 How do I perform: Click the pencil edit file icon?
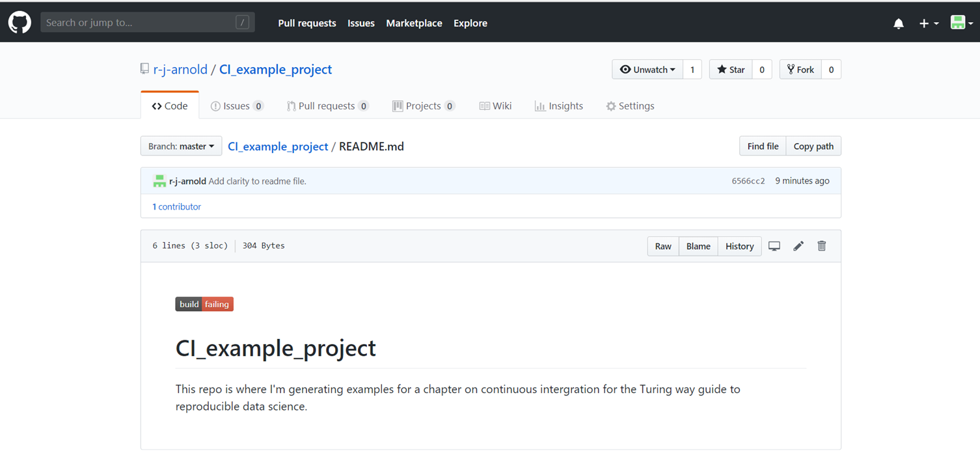tap(798, 246)
